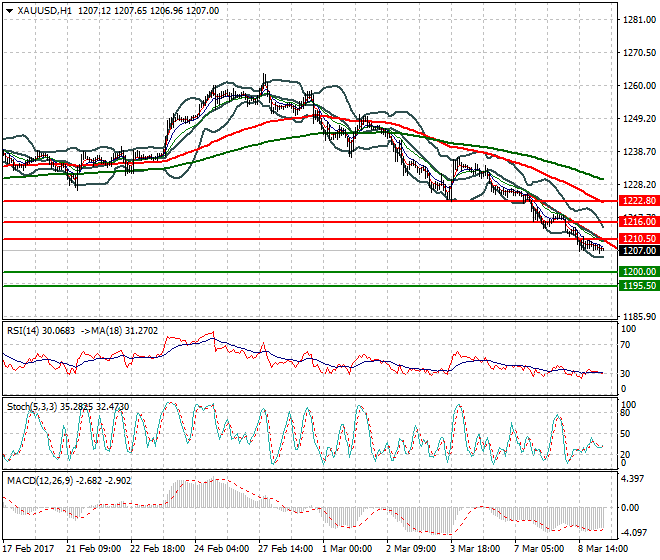Click the 1281.00 price axis value

tap(639, 20)
